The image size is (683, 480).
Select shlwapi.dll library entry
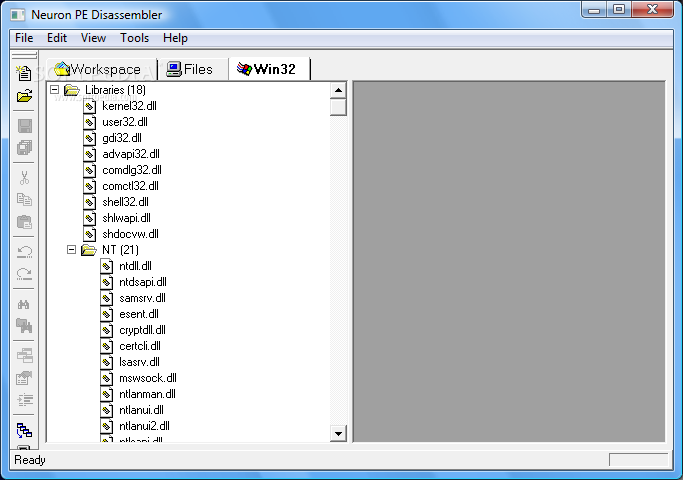(x=126, y=218)
